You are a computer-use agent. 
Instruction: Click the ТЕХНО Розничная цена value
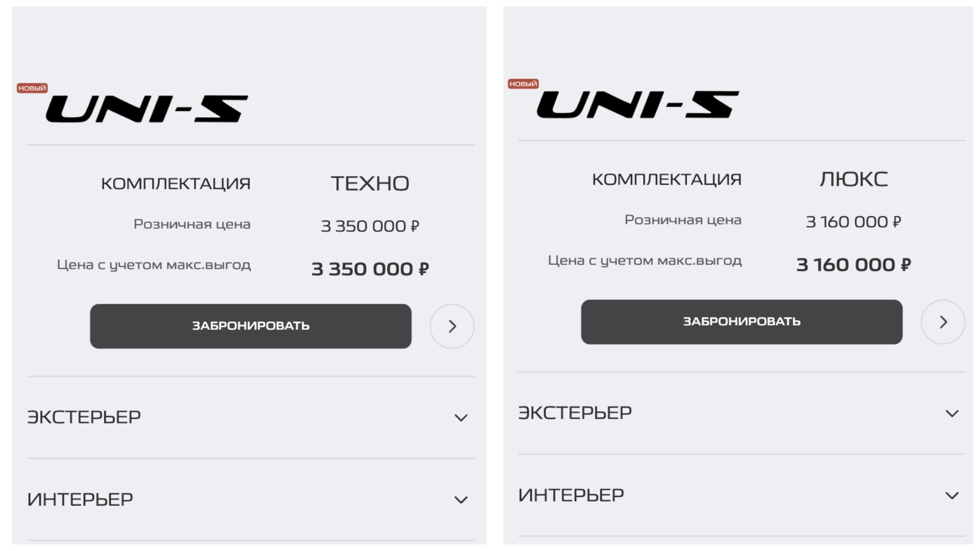pos(370,226)
